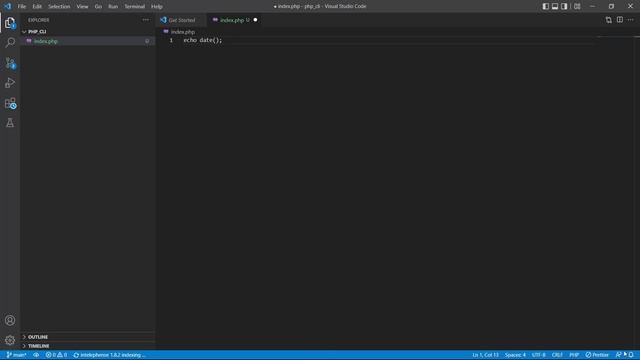Click Ln, Col cursor position indicator
Screen dimensions: 640x360
pyautogui.click(x=485, y=355)
